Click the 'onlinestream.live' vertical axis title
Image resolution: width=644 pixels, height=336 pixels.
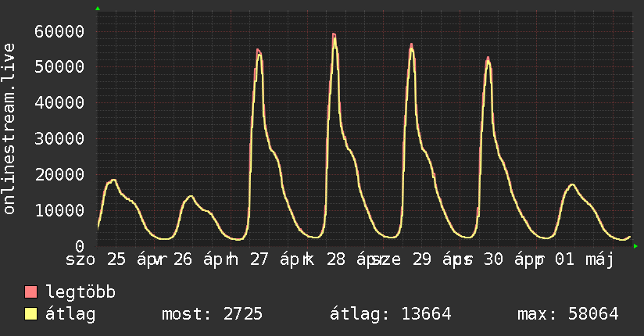[9, 129]
